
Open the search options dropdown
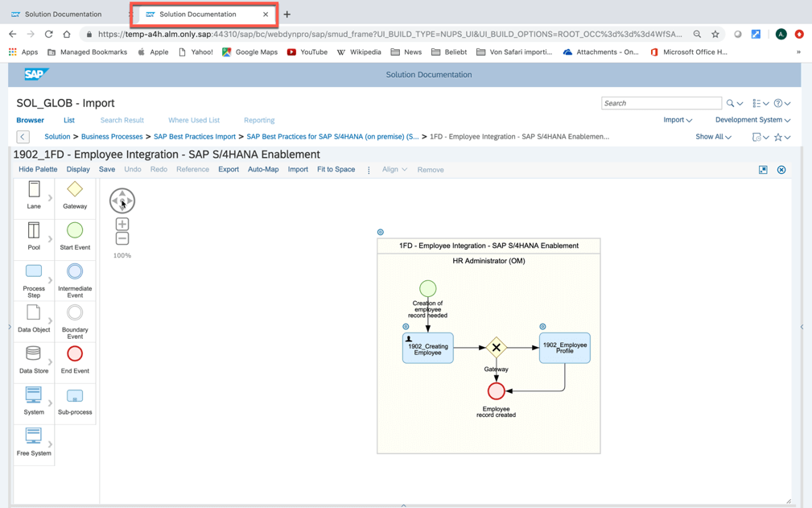[740, 104]
